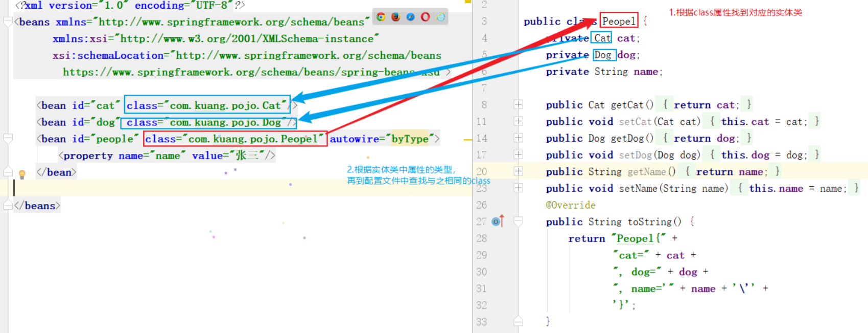Expand the folded getName() method
The image size is (868, 333).
(518, 171)
